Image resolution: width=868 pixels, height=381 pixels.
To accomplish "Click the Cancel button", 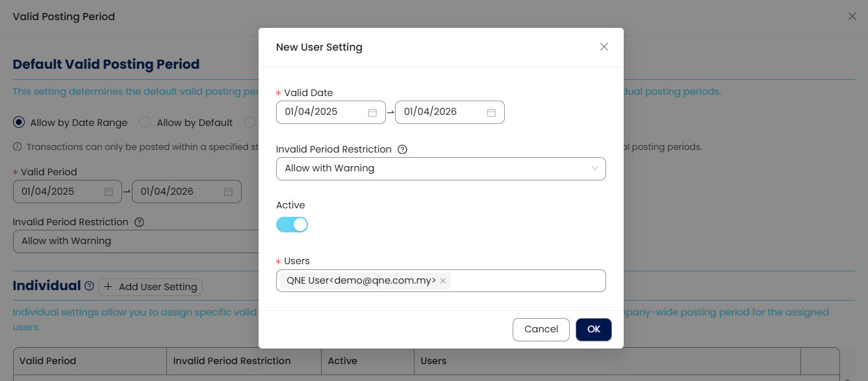I will (x=541, y=329).
